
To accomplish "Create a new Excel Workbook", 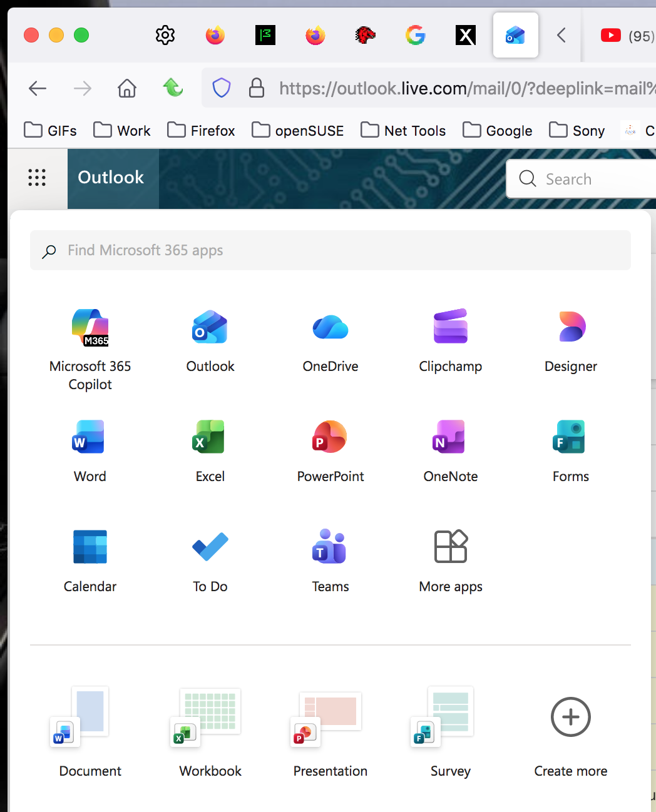I will click(210, 732).
